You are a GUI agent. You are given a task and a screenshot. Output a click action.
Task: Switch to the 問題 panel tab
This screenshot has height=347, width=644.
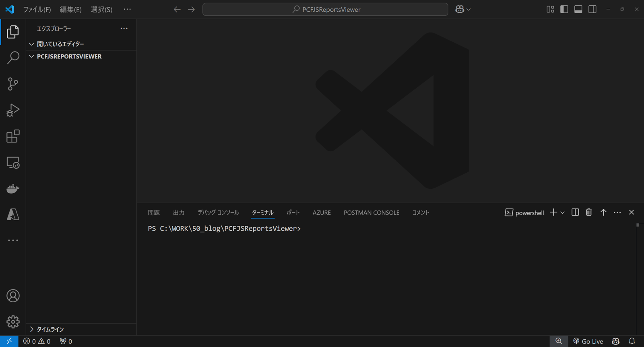click(x=154, y=213)
